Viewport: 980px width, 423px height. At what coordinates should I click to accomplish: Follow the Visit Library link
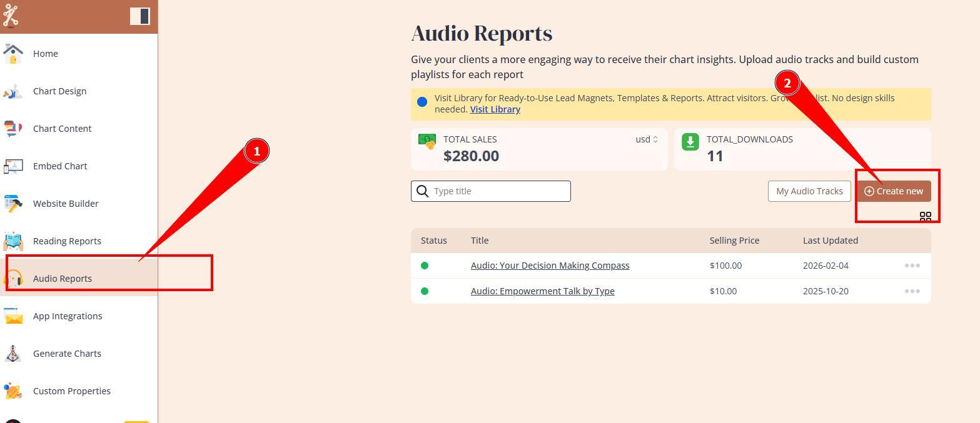point(495,109)
